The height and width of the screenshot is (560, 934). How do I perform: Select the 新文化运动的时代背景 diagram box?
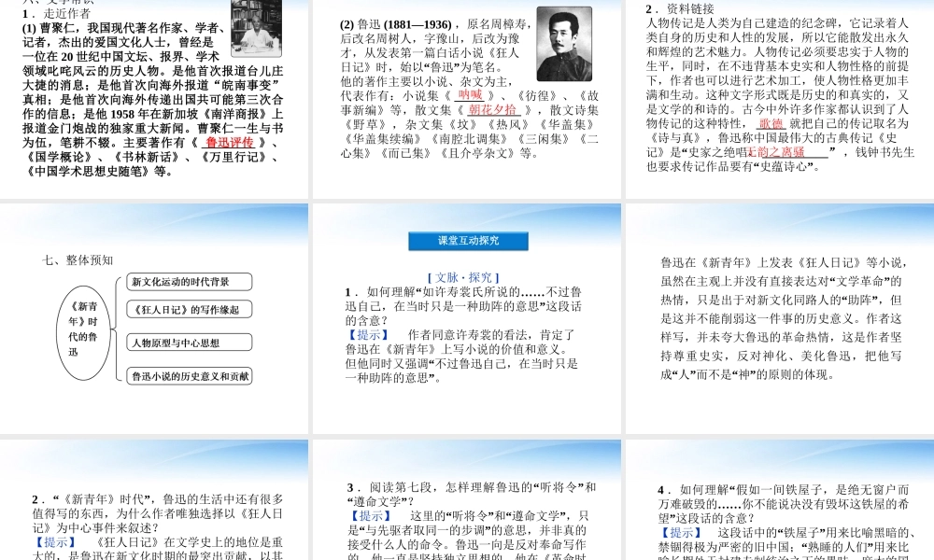coord(190,282)
